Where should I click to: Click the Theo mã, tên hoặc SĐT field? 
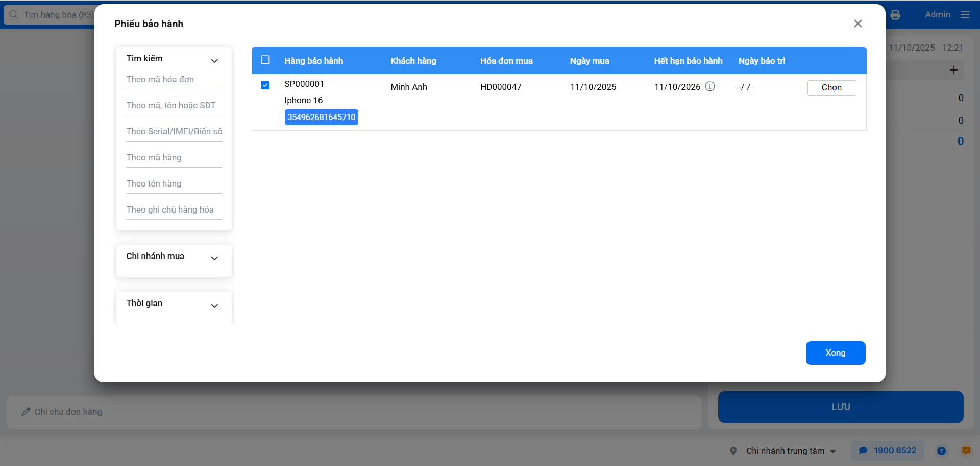pos(174,106)
